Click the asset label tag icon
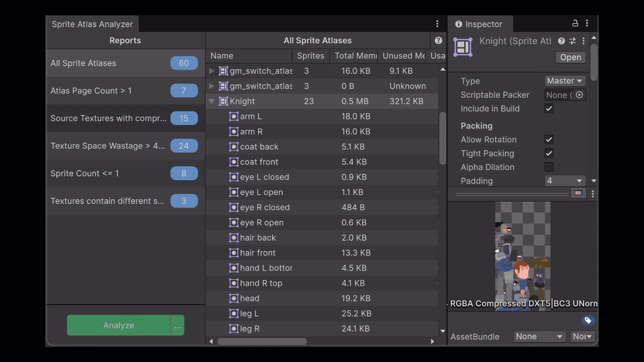This screenshot has width=644, height=362. 588,321
